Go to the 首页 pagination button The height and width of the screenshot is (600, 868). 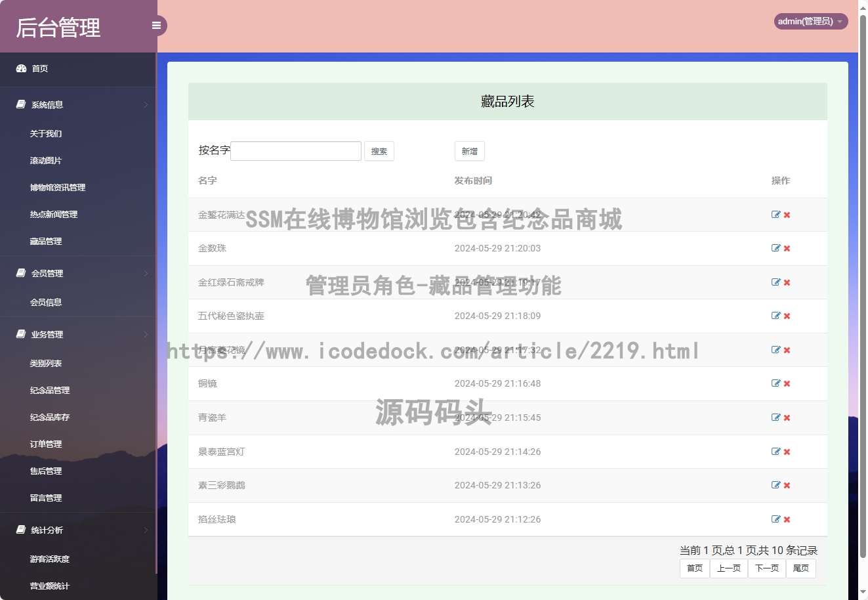(x=695, y=568)
